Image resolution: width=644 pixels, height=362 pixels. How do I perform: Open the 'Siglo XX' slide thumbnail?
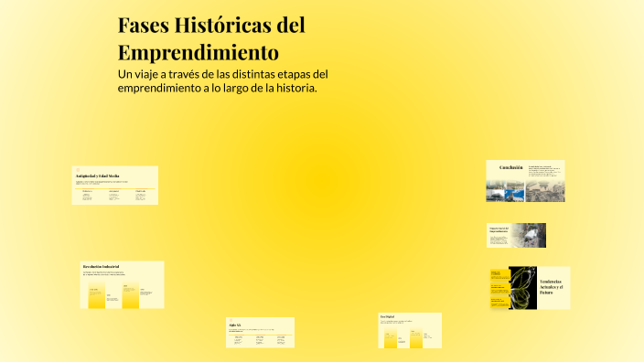(x=260, y=333)
